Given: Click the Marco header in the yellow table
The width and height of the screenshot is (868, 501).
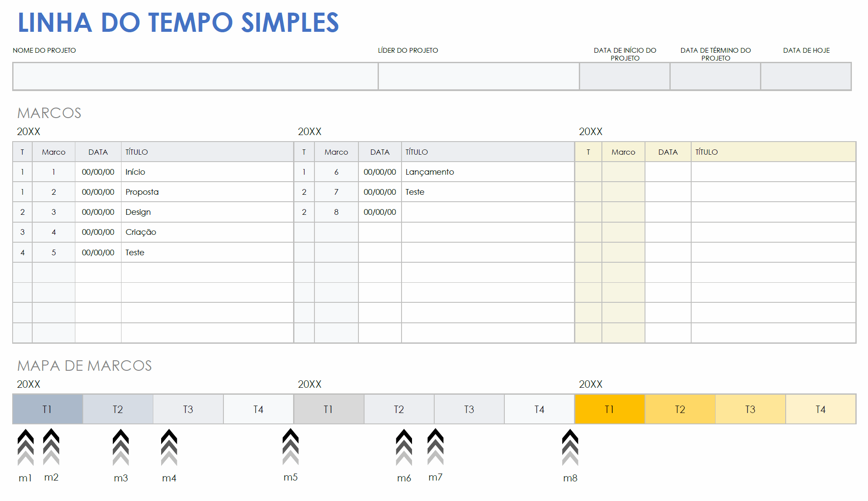Looking at the screenshot, I should (623, 152).
